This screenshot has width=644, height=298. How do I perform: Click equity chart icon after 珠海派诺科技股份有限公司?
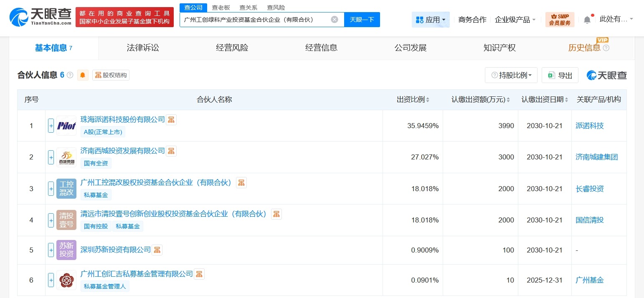(x=171, y=120)
